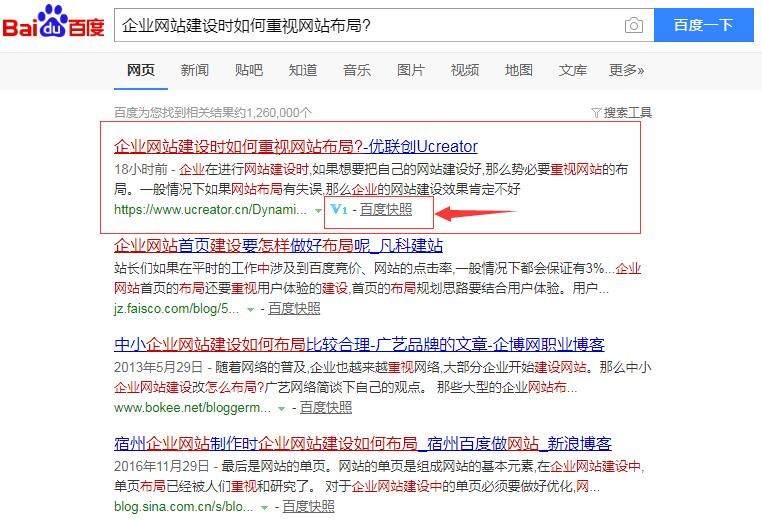Screen dimensions: 762x522
Task: Expand the 更多» tab menu
Action: 626,70
